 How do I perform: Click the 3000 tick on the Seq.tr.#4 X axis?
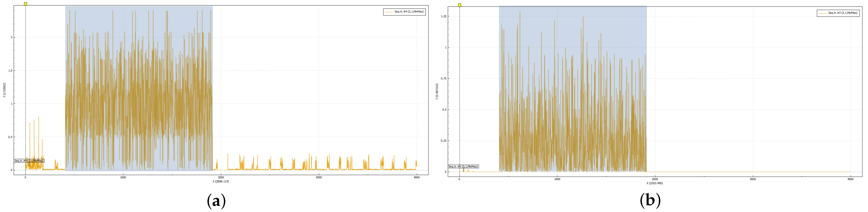click(319, 177)
